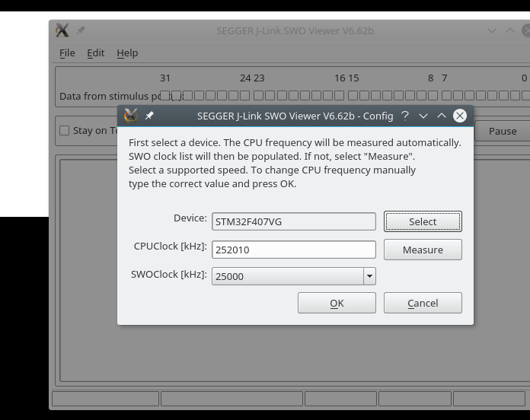The width and height of the screenshot is (530, 420).
Task: Click the Device input field
Action: tap(294, 221)
